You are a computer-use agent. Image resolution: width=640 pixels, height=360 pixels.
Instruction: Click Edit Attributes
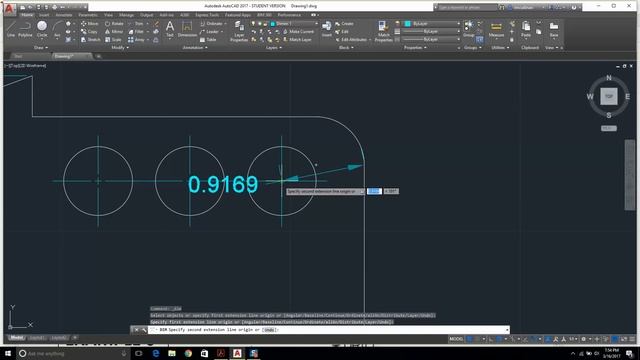click(x=351, y=40)
